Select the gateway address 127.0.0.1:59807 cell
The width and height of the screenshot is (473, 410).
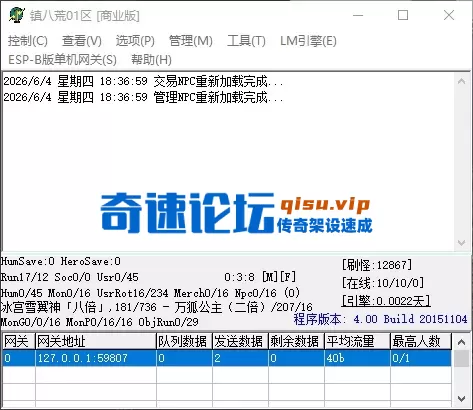(96, 358)
